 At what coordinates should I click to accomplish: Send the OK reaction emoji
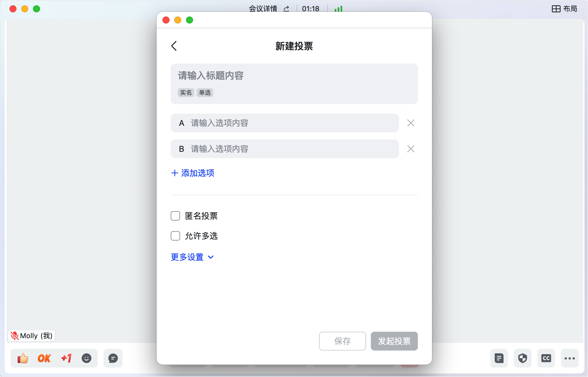(44, 358)
